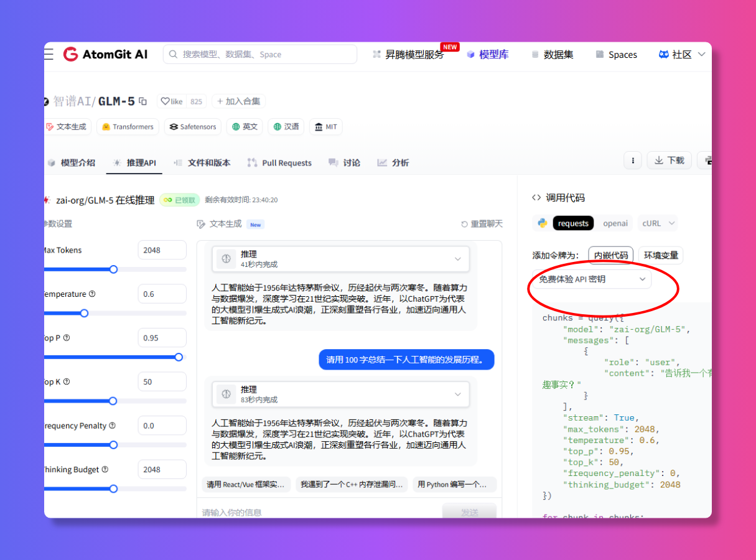Expand the cURL language dropdown
Screen dimensions: 756x560
pyautogui.click(x=658, y=223)
